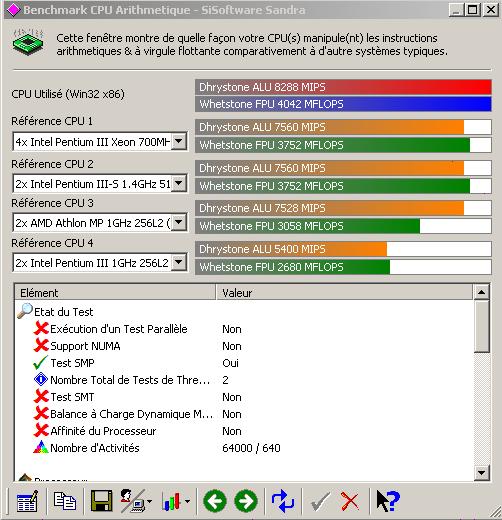Click the pink diamond title bar icon
The image size is (502, 520).
tap(13, 10)
